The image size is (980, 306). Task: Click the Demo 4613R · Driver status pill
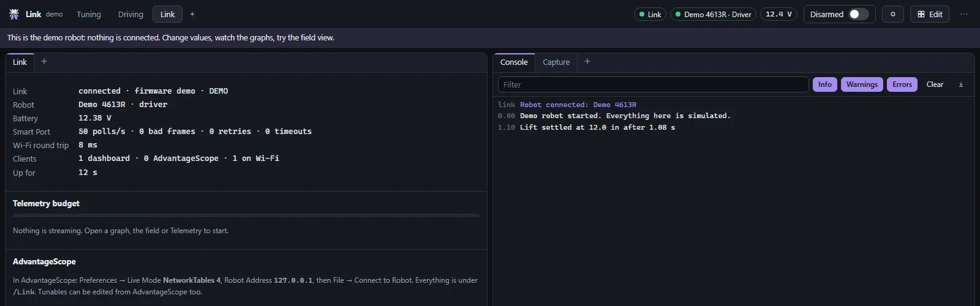[x=714, y=14]
